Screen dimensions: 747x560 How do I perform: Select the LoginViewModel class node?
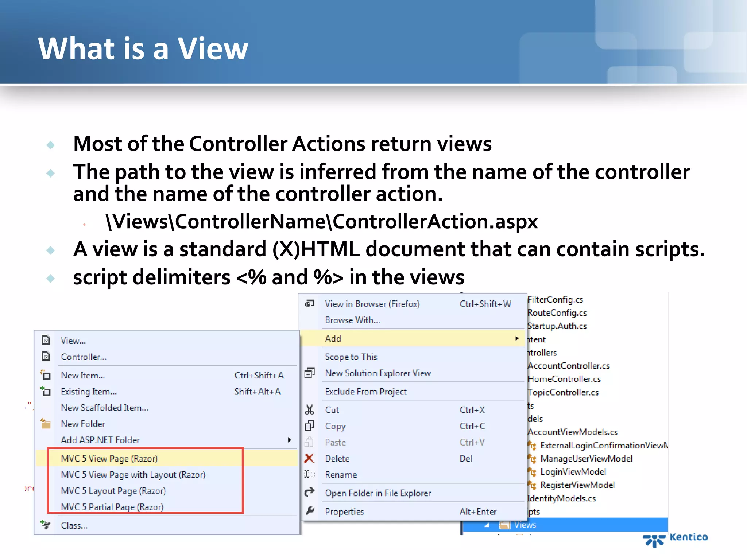[573, 472]
